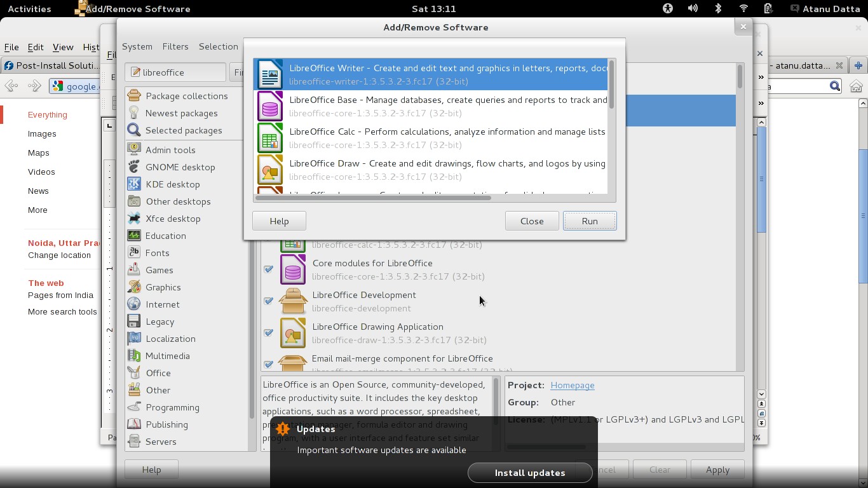This screenshot has height=488, width=868.
Task: Click the Install updates button
Action: click(x=530, y=473)
